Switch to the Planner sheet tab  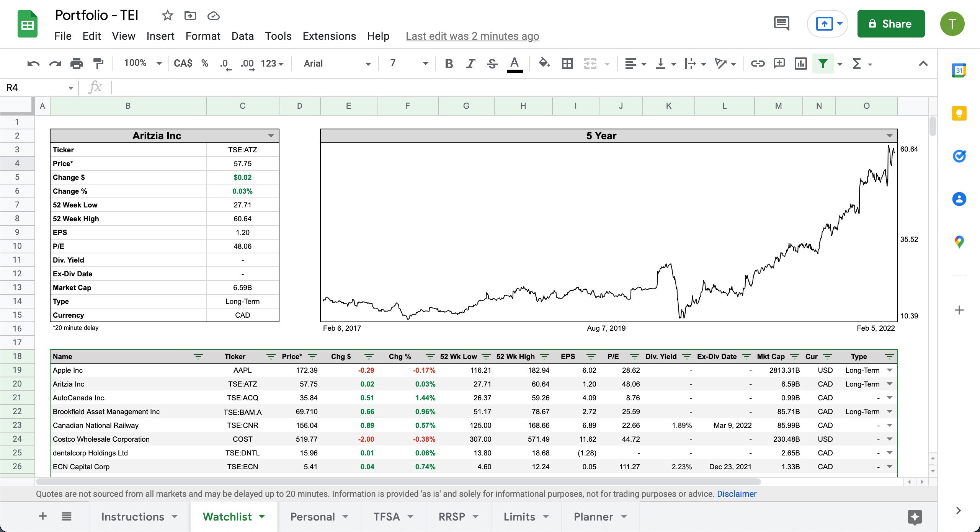(x=600, y=517)
